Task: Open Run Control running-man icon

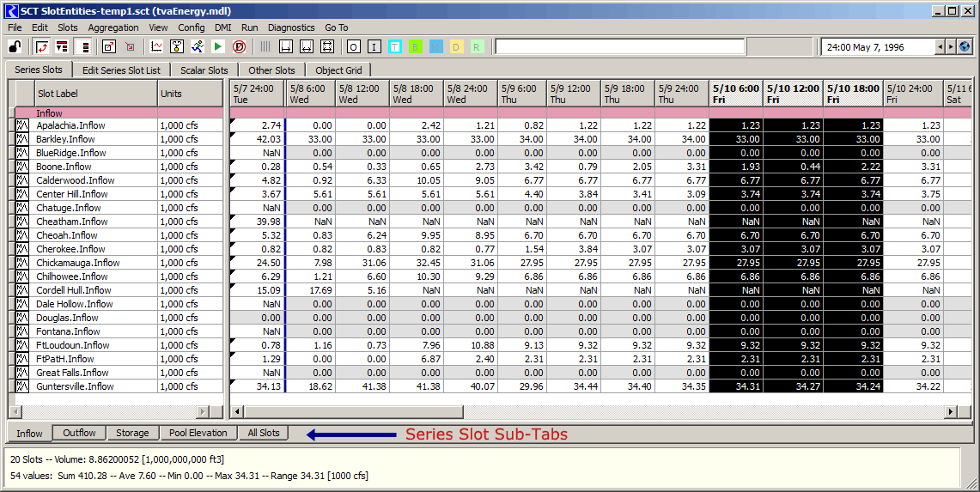Action: 198,47
